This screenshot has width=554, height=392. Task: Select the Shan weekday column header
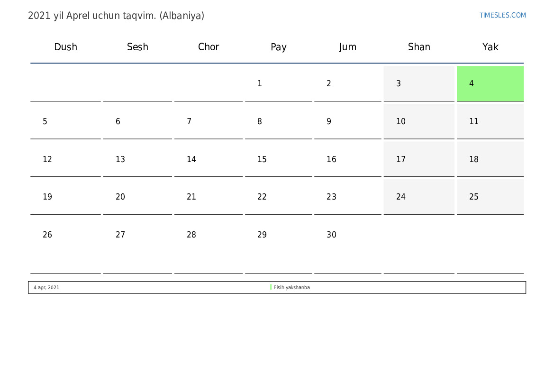click(x=419, y=47)
